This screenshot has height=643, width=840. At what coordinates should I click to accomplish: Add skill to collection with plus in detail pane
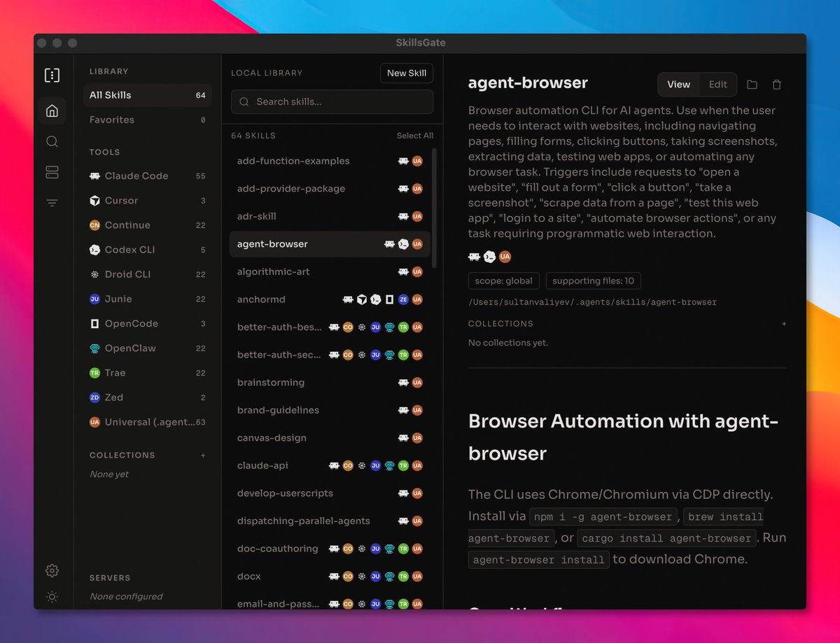pos(784,324)
